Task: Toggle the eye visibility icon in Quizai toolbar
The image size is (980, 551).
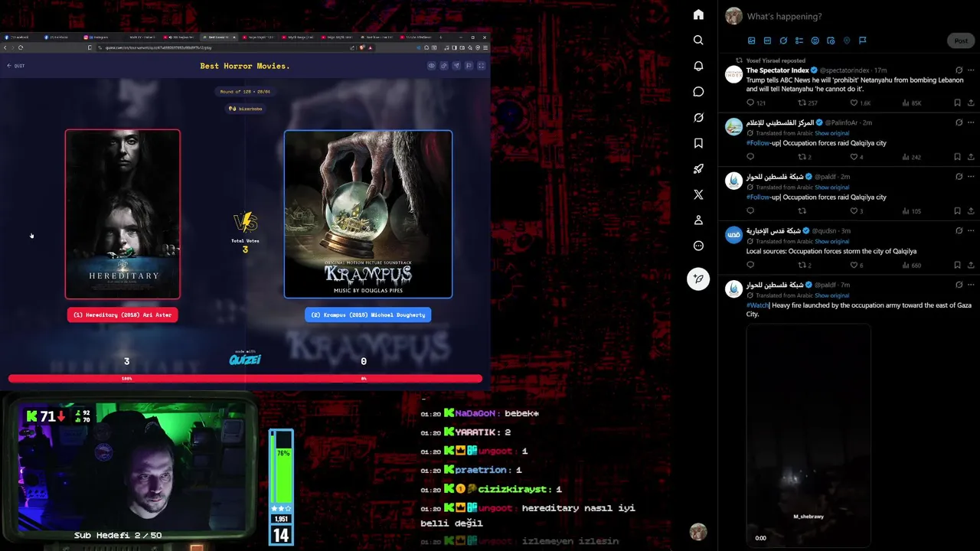Action: (x=431, y=66)
